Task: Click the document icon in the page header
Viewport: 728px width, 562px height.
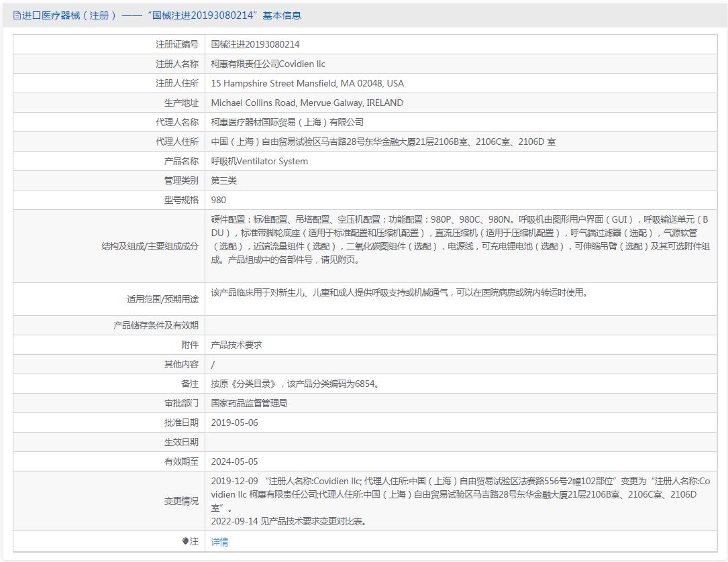Action: pos(17,15)
